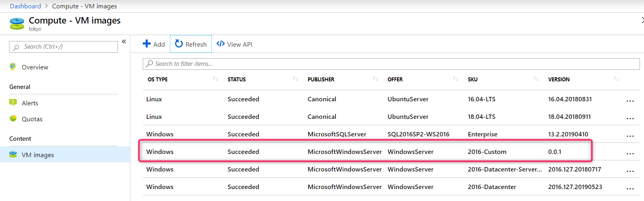The image size is (644, 201).
Task: Open more options for 16.04-LTS row
Action: [630, 101]
